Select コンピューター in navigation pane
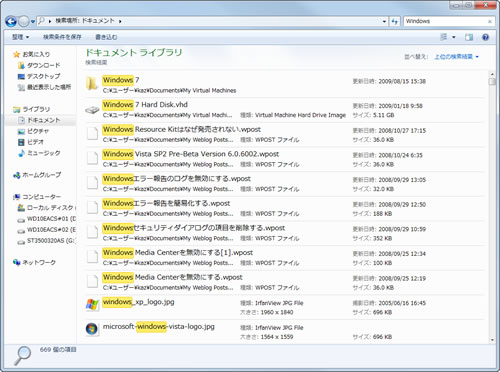This screenshot has height=372, width=500. pyautogui.click(x=41, y=197)
